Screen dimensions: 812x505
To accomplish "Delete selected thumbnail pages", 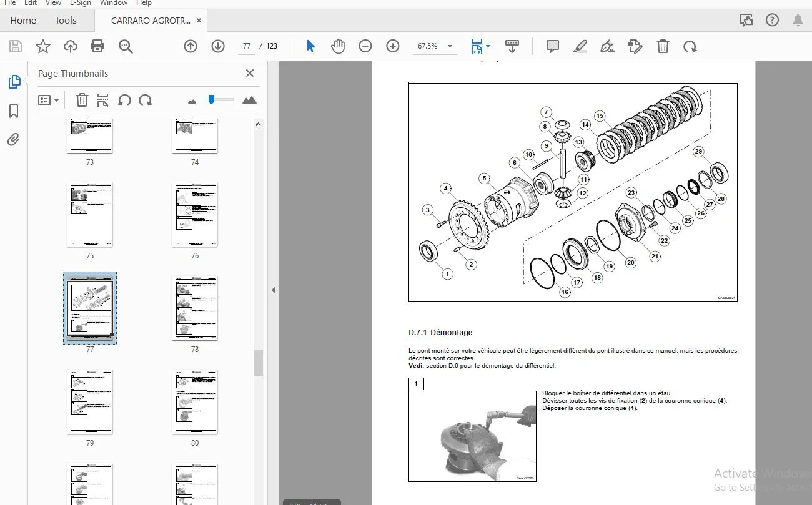I will 82,100.
